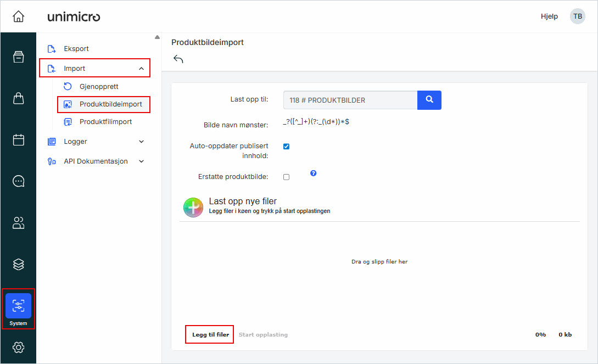598x364 pixels.
Task: Click the Legg til filer button
Action: pos(210,334)
